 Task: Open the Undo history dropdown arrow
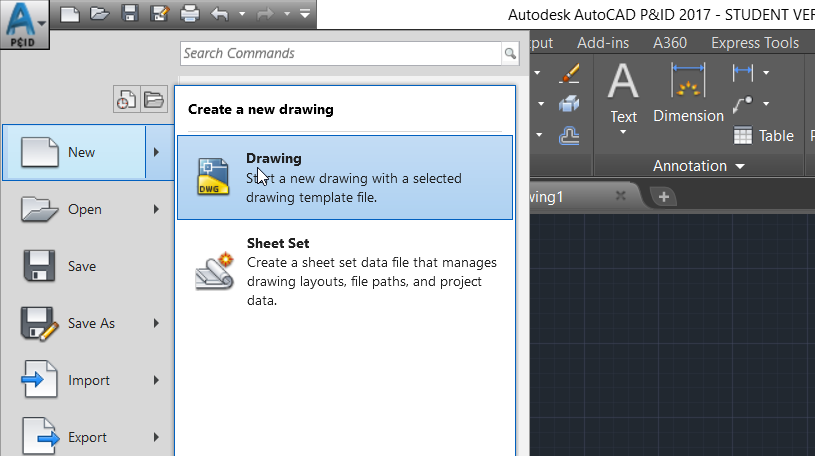tap(242, 14)
